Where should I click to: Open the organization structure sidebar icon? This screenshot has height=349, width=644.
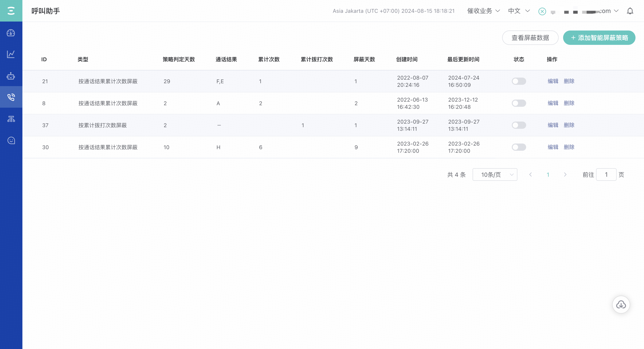click(11, 119)
